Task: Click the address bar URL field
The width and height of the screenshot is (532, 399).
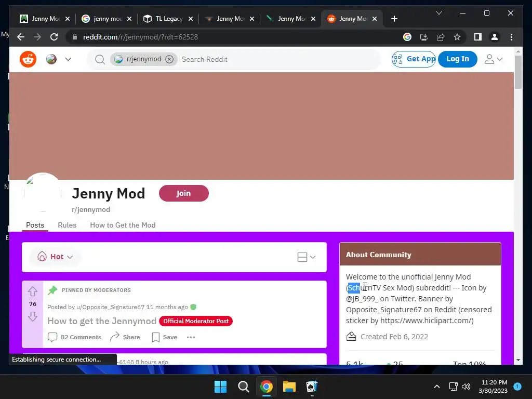Action: (x=234, y=37)
